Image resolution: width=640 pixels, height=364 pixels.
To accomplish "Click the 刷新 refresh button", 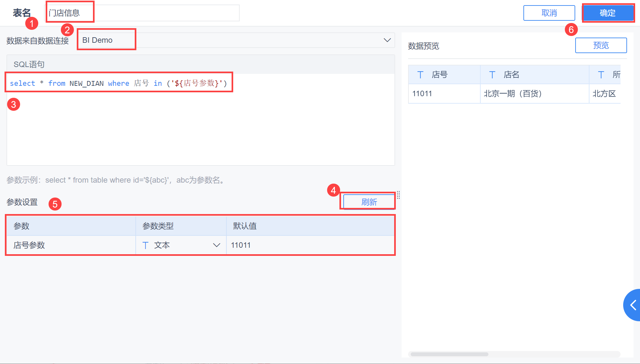I will coord(369,202).
